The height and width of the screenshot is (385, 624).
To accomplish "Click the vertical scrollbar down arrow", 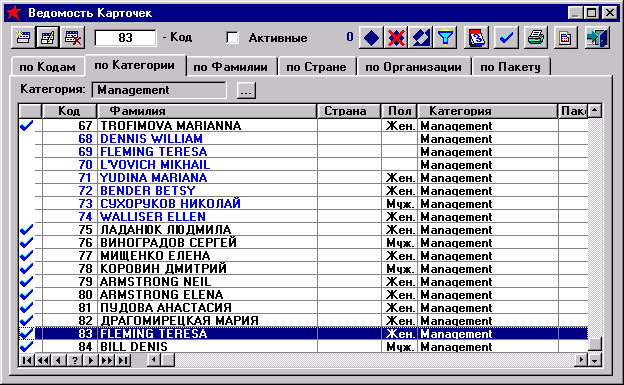I will pyautogui.click(x=595, y=360).
